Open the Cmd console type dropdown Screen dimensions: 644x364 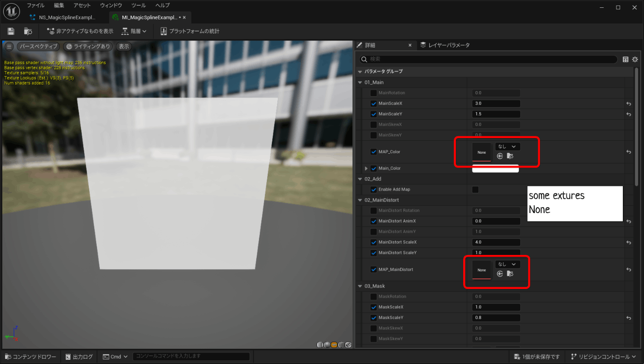click(x=115, y=357)
